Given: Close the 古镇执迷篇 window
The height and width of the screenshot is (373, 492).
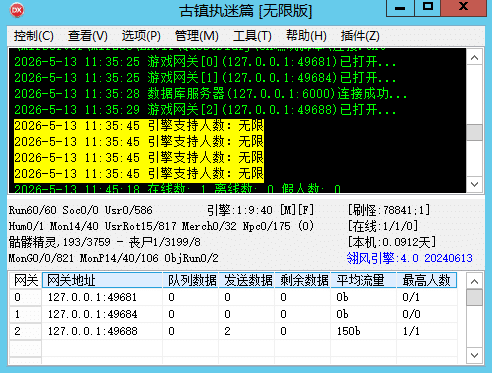Looking at the screenshot, I should coord(463,7).
